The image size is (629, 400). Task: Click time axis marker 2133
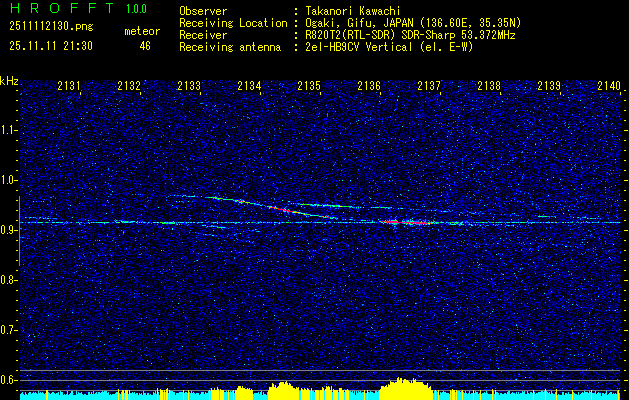coord(189,85)
